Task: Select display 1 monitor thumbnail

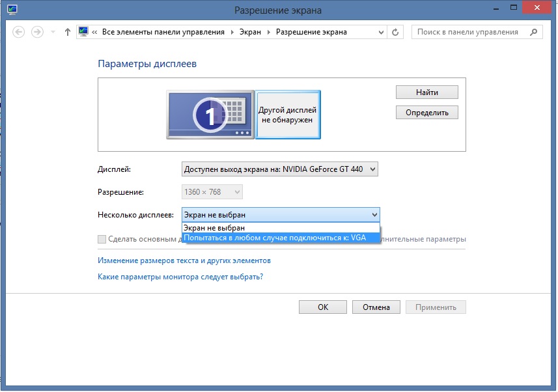Action: pyautogui.click(x=210, y=115)
